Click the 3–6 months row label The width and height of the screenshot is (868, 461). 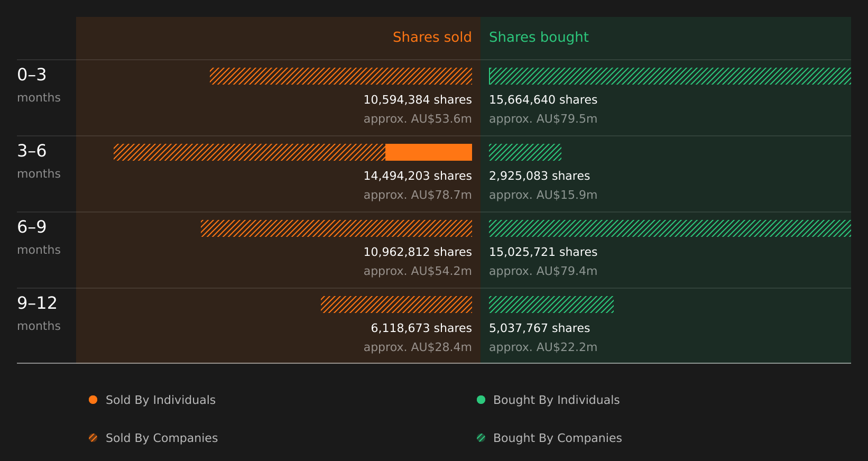pos(39,161)
